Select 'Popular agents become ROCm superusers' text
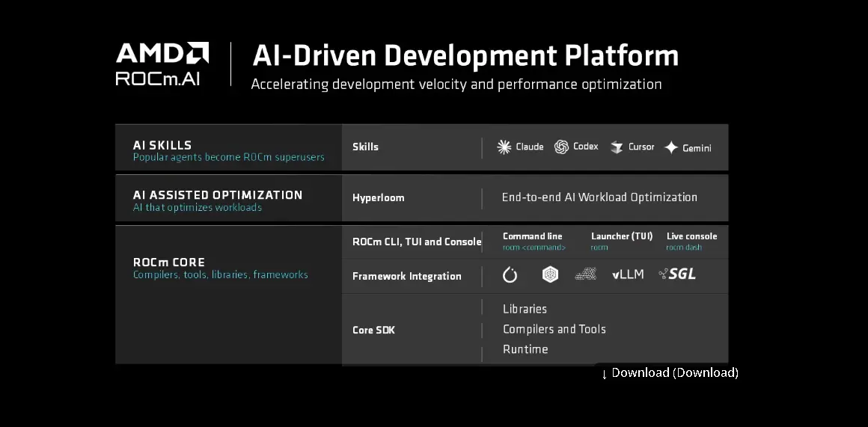Viewport: 868px width, 427px height. pyautogui.click(x=229, y=157)
